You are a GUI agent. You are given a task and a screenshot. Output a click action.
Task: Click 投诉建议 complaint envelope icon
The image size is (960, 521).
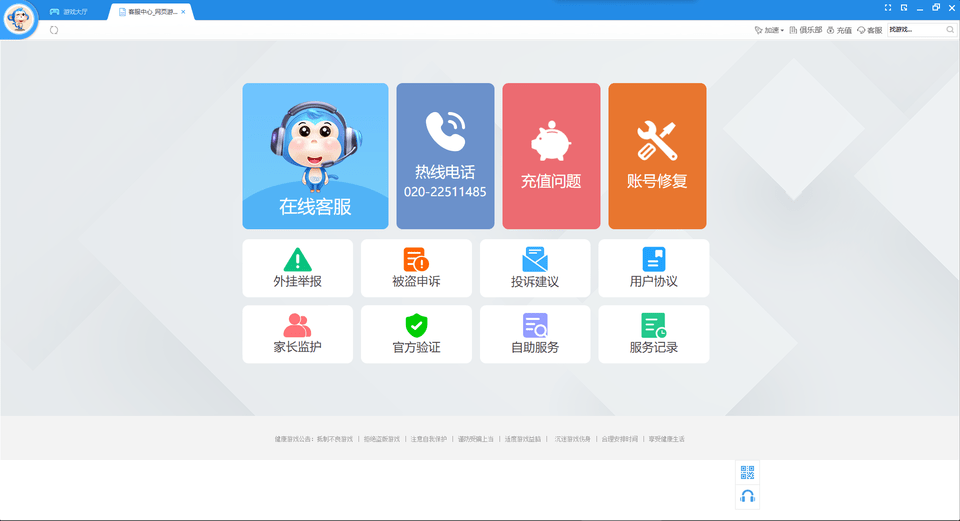[x=535, y=260]
